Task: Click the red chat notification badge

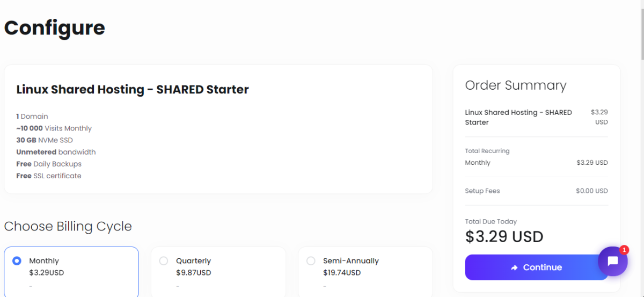Action: pos(624,250)
